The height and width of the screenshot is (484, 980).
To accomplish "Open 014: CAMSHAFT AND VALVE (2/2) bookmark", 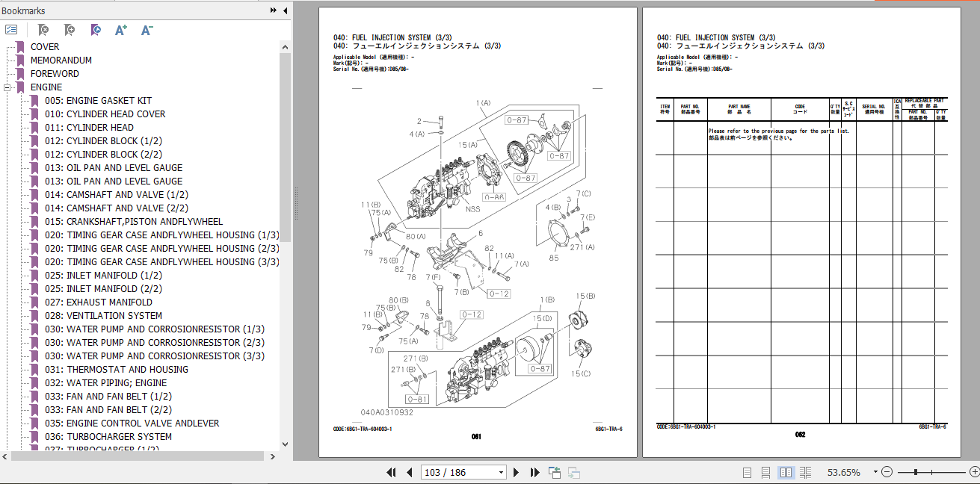I will (117, 208).
